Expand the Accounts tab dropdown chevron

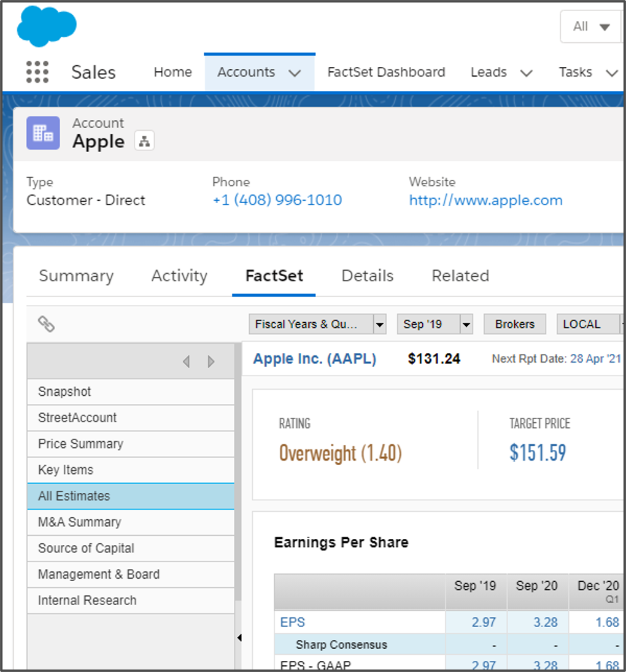295,72
